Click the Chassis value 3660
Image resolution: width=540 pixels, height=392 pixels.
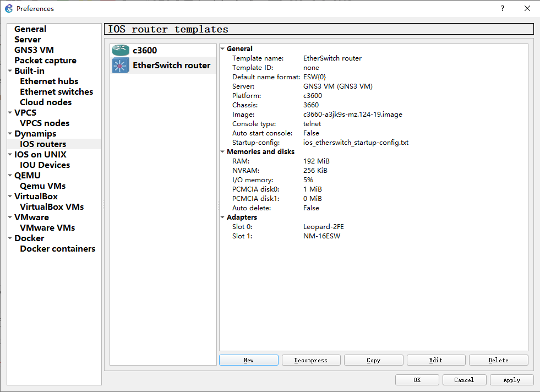[x=311, y=105]
